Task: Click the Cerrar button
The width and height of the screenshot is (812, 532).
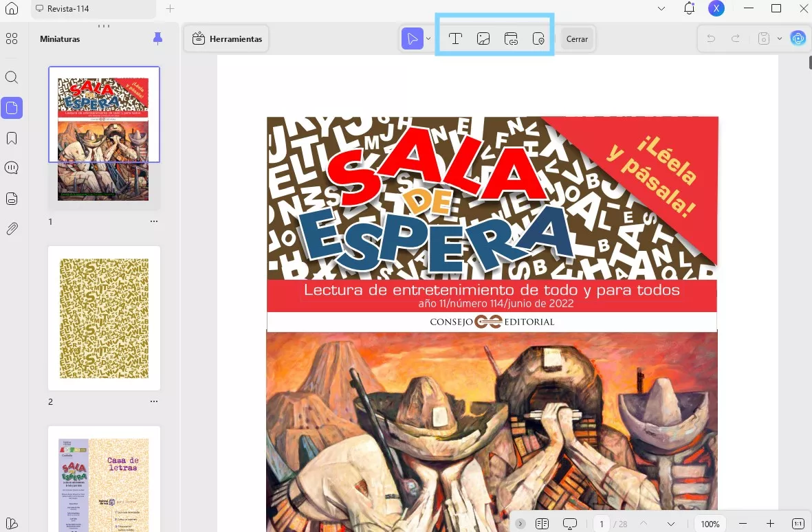Action: (577, 38)
